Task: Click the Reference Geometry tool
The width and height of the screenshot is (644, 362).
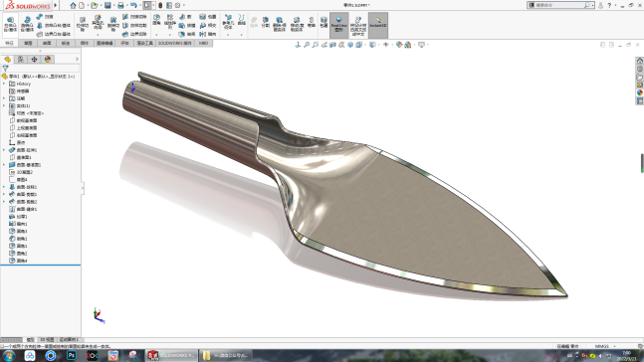Action: (228, 22)
